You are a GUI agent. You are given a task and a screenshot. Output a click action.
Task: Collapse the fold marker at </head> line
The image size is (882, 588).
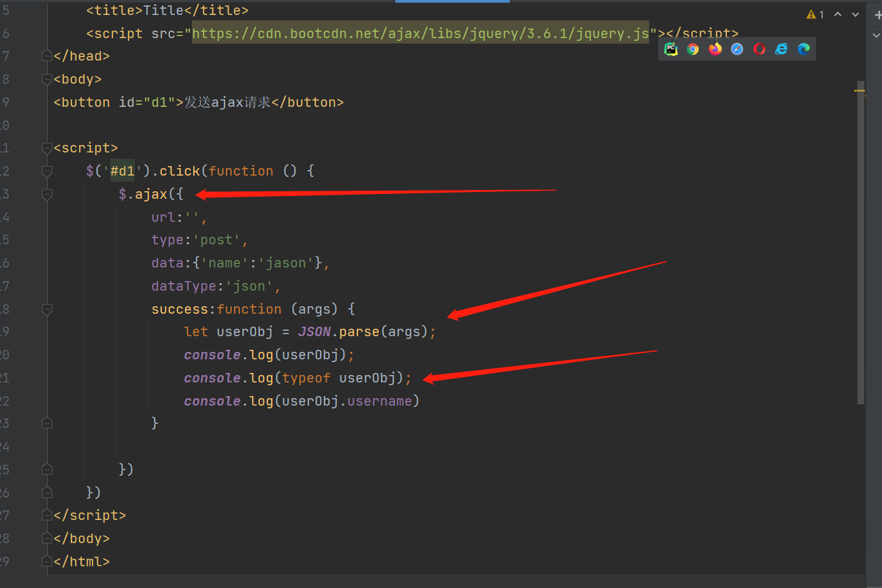tap(46, 56)
